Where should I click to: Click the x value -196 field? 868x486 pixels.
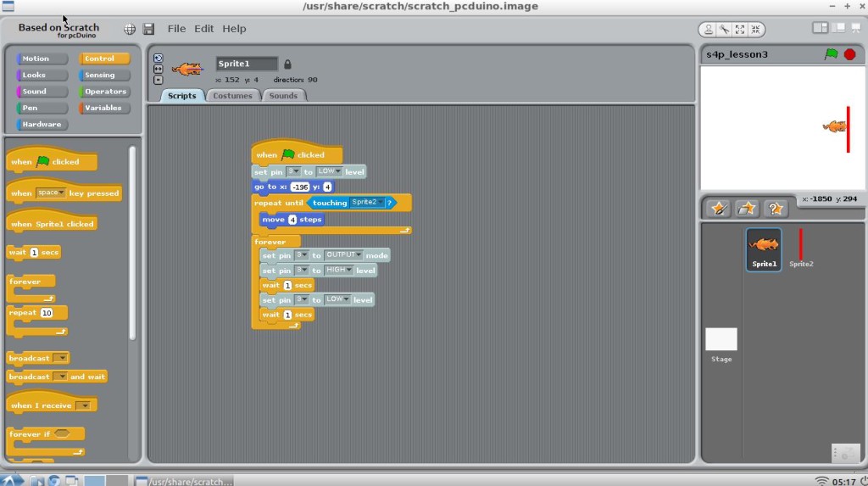point(300,187)
